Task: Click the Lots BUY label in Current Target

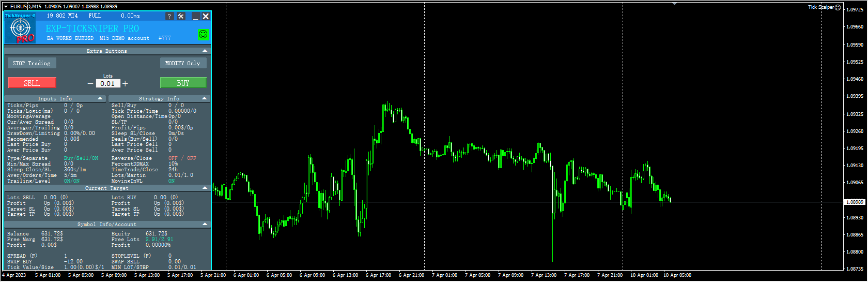Action: [124, 198]
